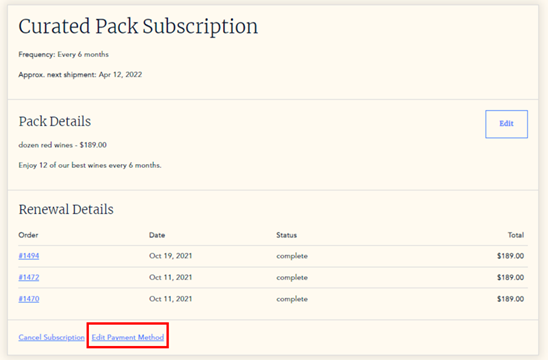Click the date cell for order #1470

(171, 299)
